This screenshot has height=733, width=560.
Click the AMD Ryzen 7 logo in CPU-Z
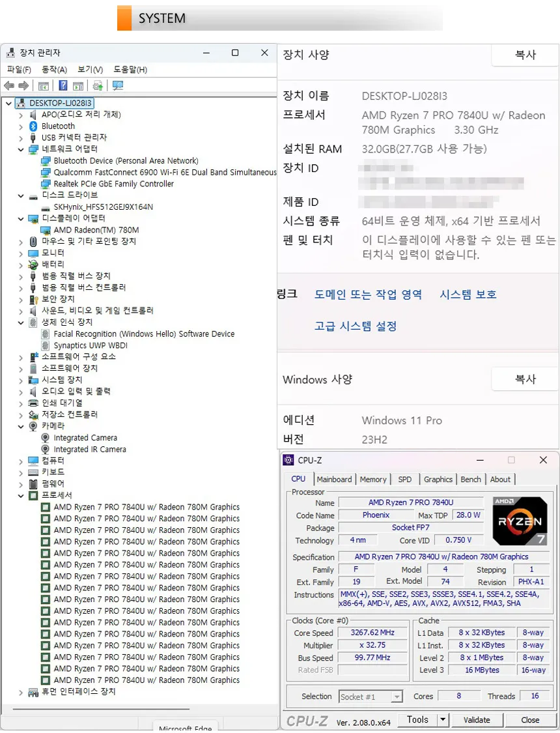click(520, 521)
